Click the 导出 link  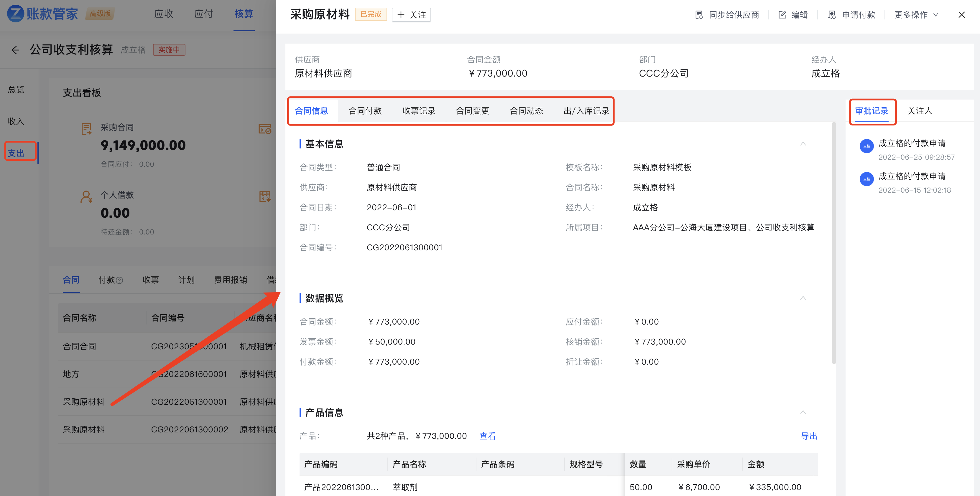(x=809, y=436)
